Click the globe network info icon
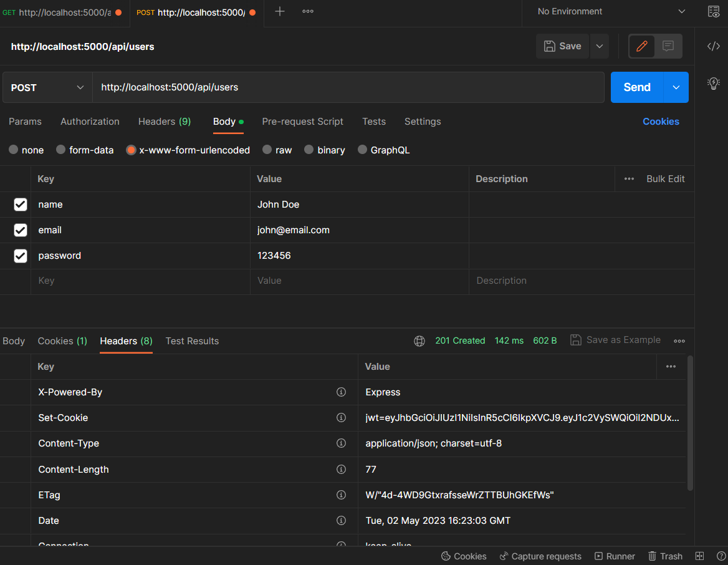Screen dimensions: 728x565 tap(419, 341)
